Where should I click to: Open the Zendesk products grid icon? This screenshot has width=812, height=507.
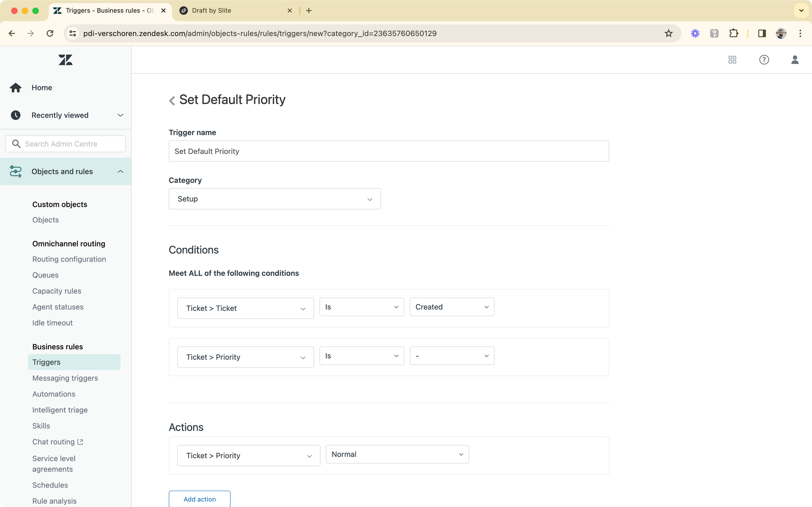[x=732, y=60]
